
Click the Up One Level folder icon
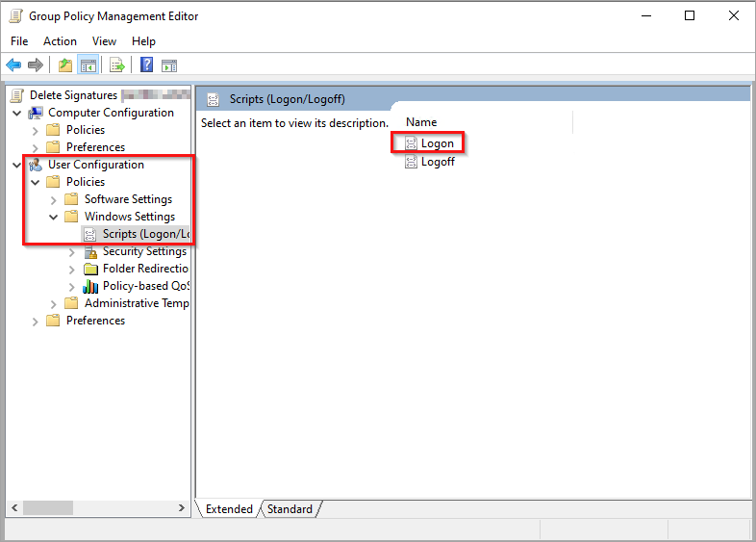tap(64, 65)
